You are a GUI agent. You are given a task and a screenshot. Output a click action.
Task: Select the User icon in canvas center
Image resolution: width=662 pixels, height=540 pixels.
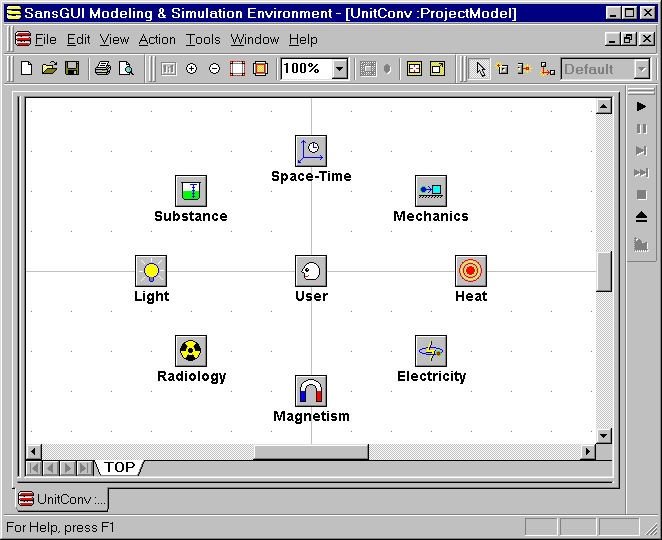pyautogui.click(x=311, y=271)
